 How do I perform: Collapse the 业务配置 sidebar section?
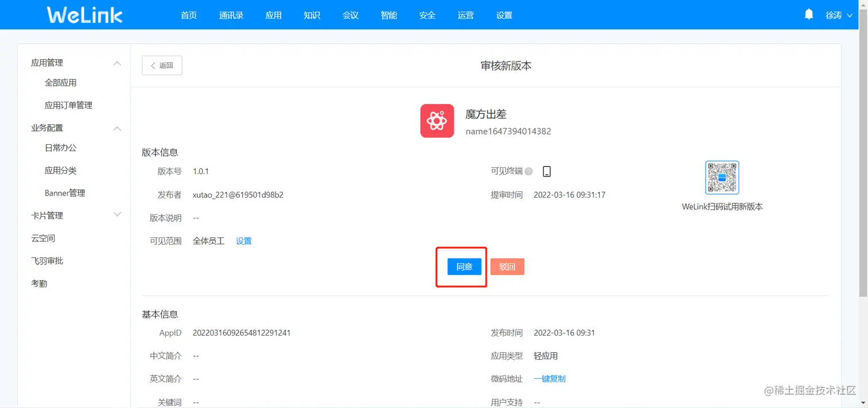point(117,128)
